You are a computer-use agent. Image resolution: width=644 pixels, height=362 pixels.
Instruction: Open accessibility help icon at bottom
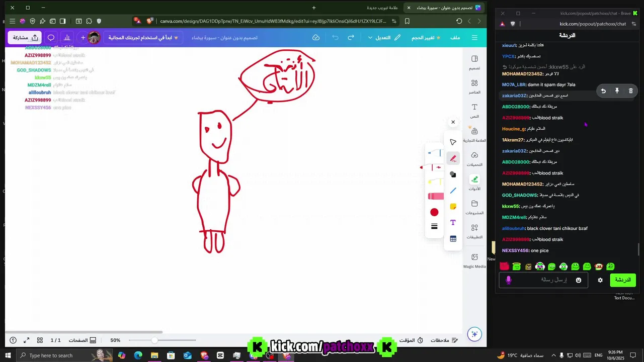tap(13, 340)
